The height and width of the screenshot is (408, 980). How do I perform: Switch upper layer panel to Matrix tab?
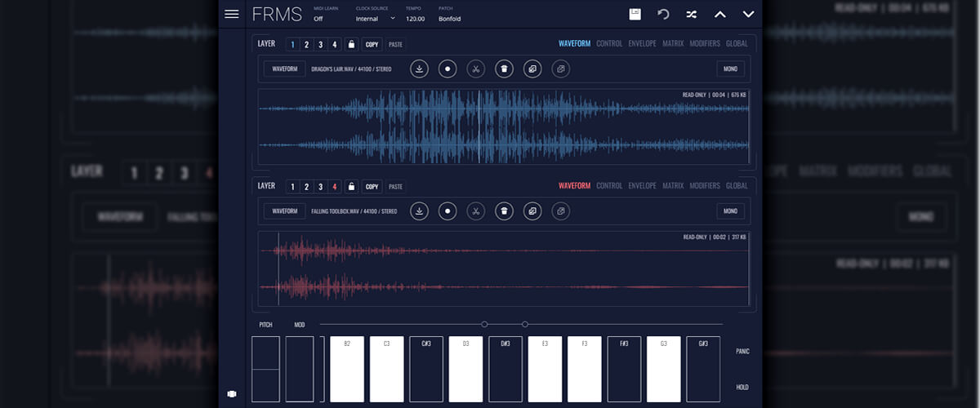[673, 43]
